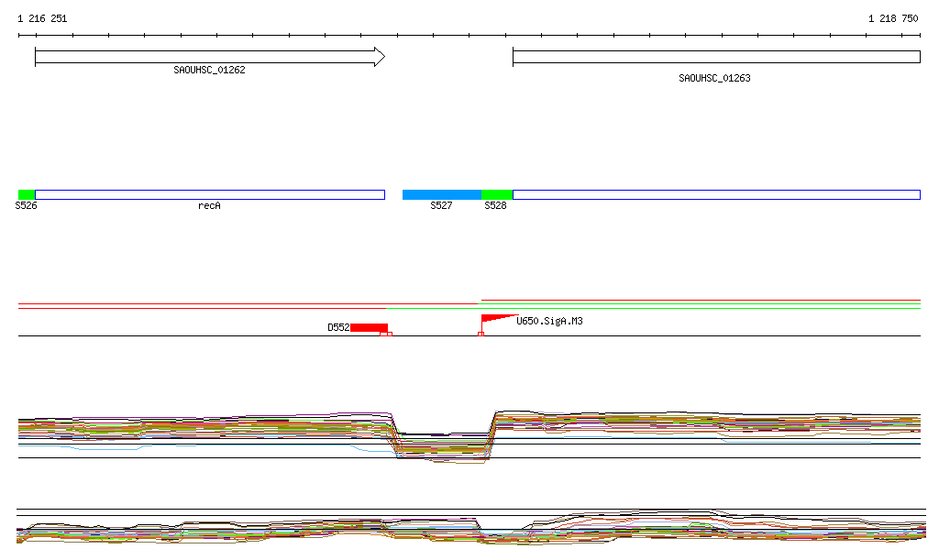This screenshot has height=560, width=939.
Task: Click the S527 text label
Action: click(441, 206)
